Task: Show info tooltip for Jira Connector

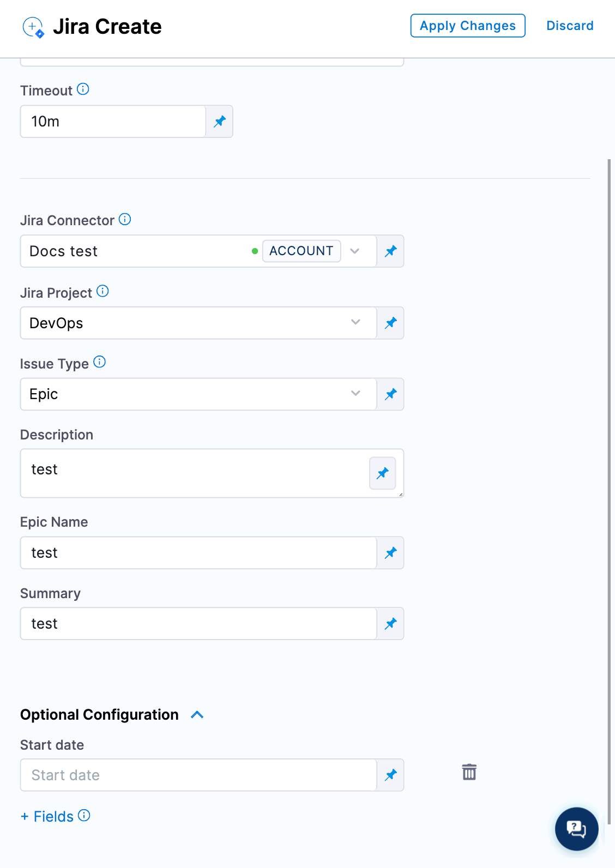Action: point(125,220)
